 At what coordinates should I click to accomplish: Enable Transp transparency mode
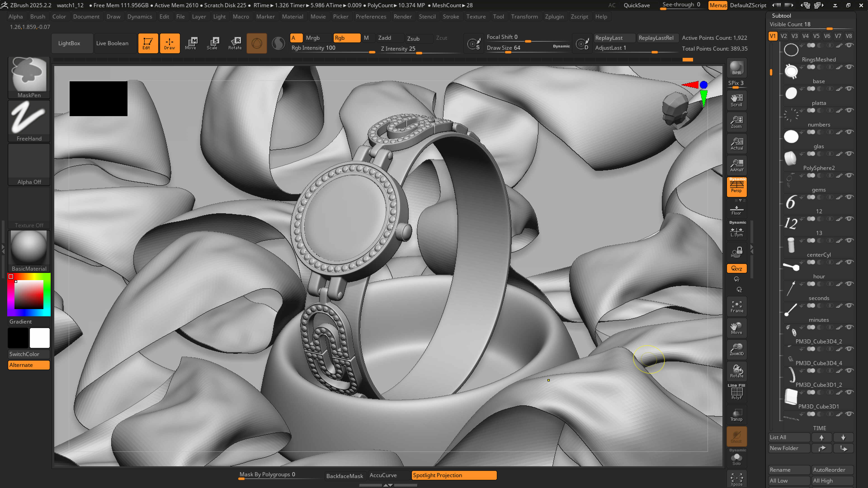coord(737,415)
